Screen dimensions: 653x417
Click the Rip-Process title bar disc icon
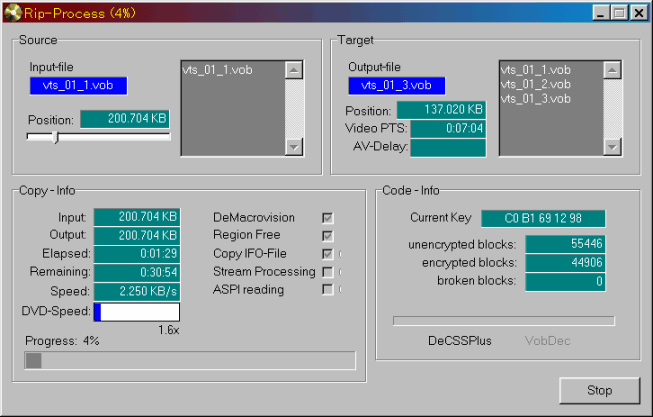point(13,12)
